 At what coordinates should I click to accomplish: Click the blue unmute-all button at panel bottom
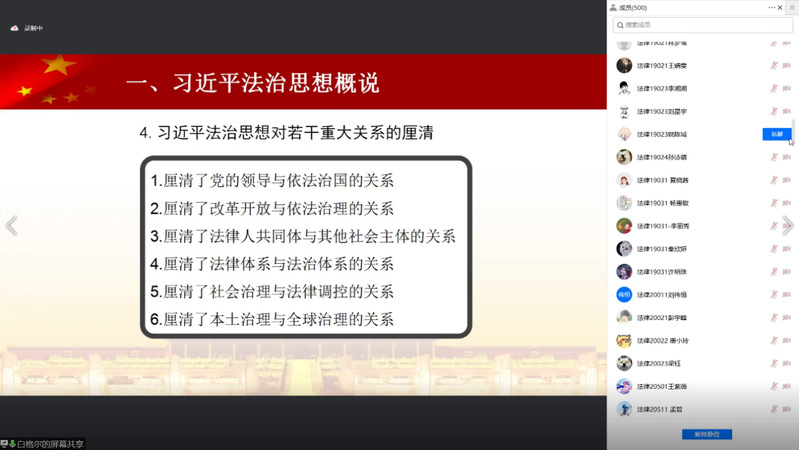point(706,434)
